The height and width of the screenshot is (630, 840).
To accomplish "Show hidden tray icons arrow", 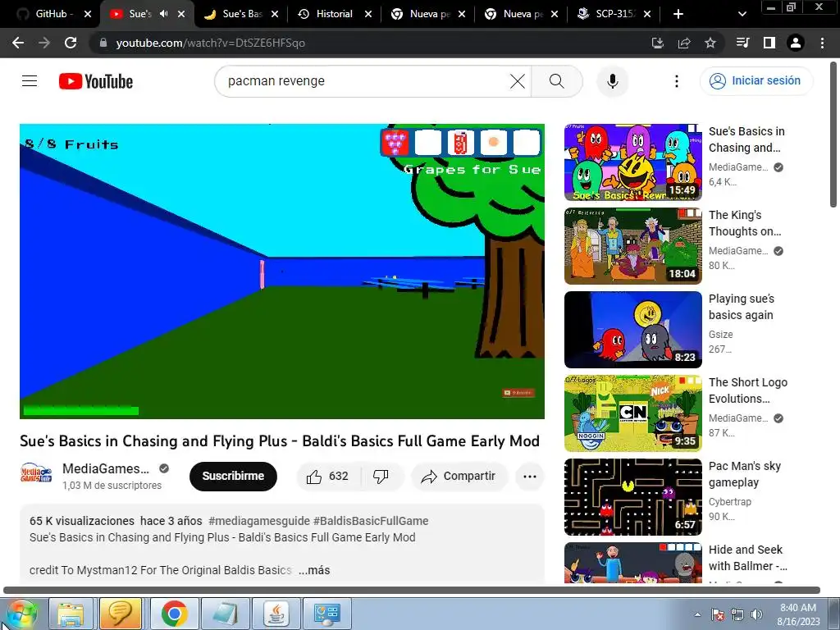I will click(697, 614).
